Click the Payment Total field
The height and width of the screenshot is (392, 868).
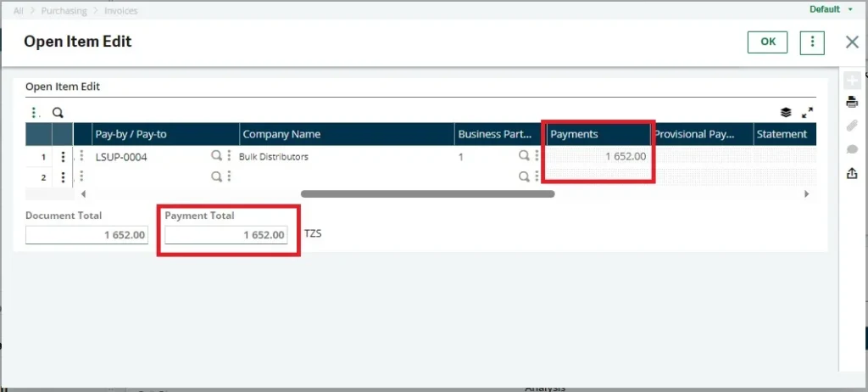click(226, 235)
